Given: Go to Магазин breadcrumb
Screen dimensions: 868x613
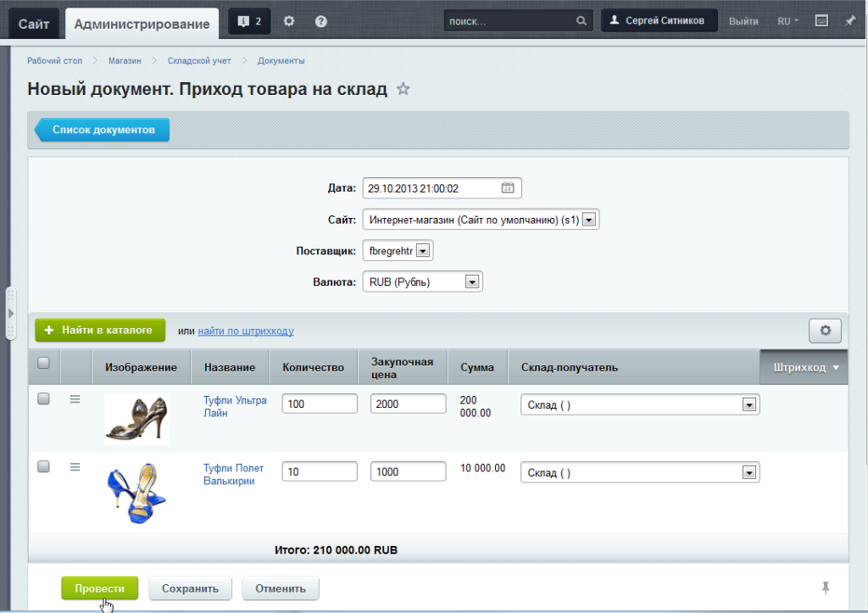Looking at the screenshot, I should (125, 61).
